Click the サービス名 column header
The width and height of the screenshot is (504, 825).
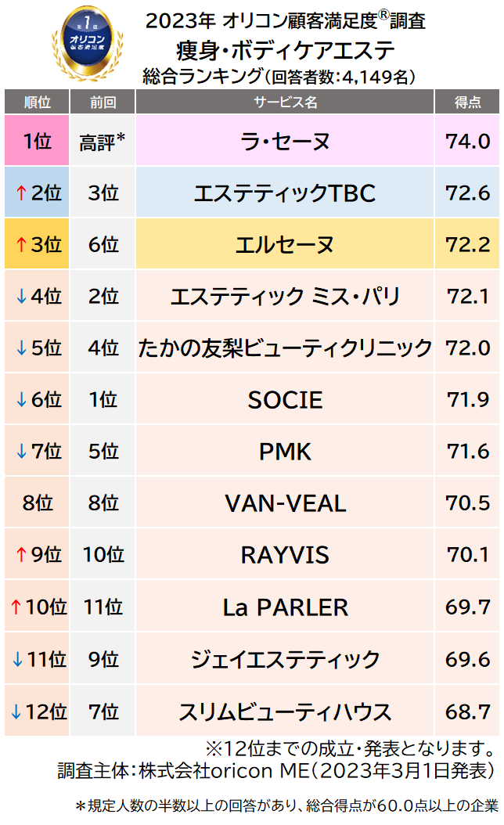tap(285, 103)
